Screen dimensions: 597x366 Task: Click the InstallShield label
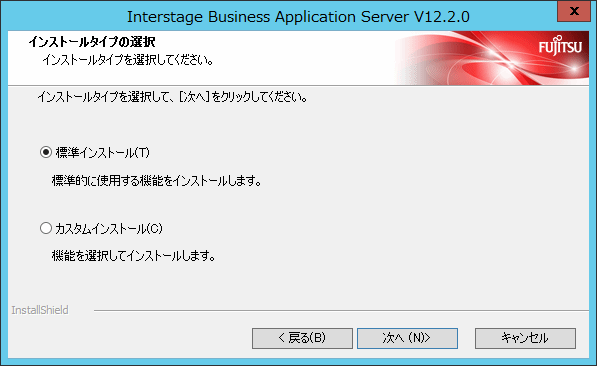click(40, 310)
